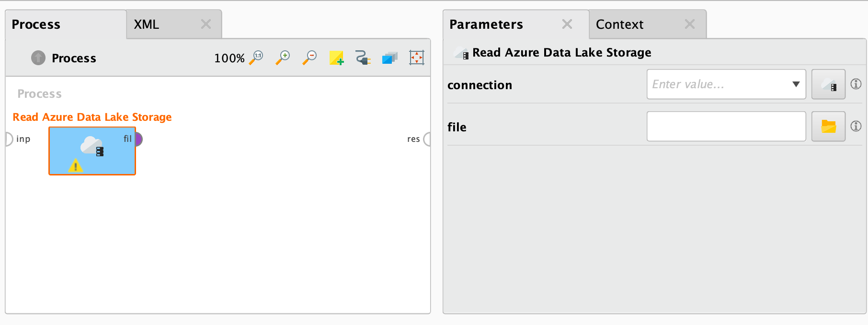Screen dimensions: 868x325
Task: Select the Read Azure Data Lake Storage operator
Action: coord(92,151)
